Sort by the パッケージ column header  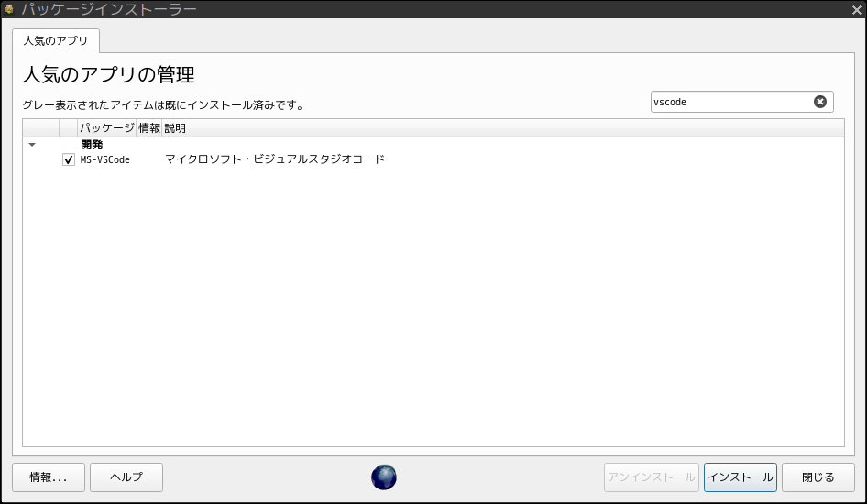click(106, 128)
